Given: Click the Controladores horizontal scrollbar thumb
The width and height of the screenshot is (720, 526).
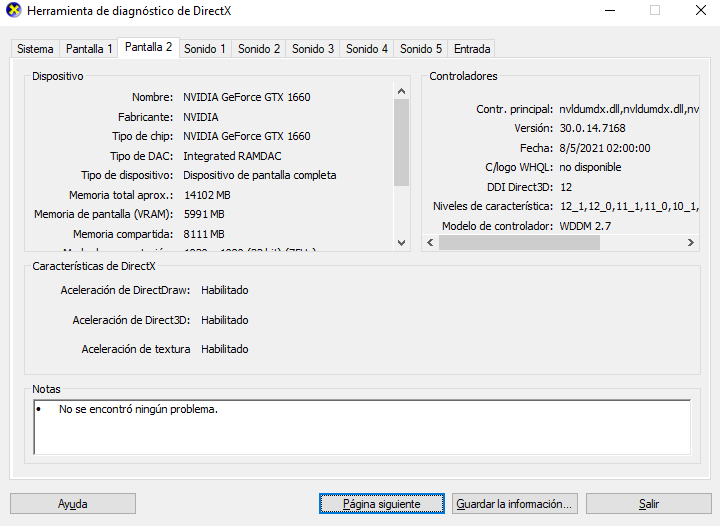Looking at the screenshot, I should click(519, 242).
